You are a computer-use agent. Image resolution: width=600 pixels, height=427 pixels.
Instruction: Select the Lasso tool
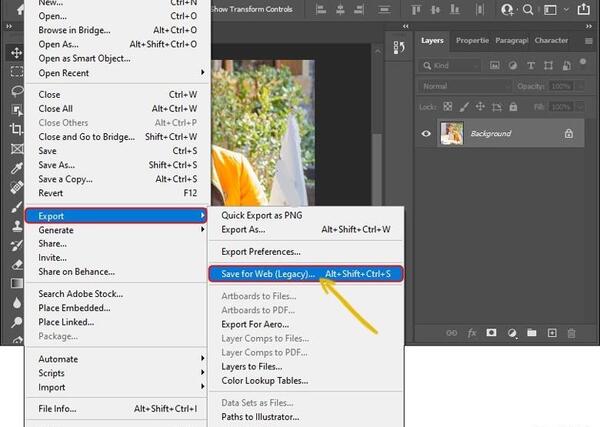[x=17, y=91]
